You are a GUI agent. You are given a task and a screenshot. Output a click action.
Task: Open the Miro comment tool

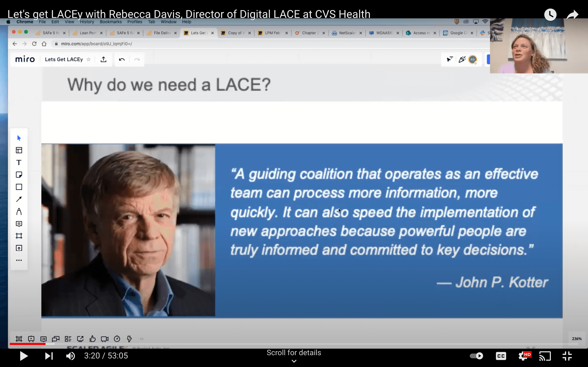19,223
